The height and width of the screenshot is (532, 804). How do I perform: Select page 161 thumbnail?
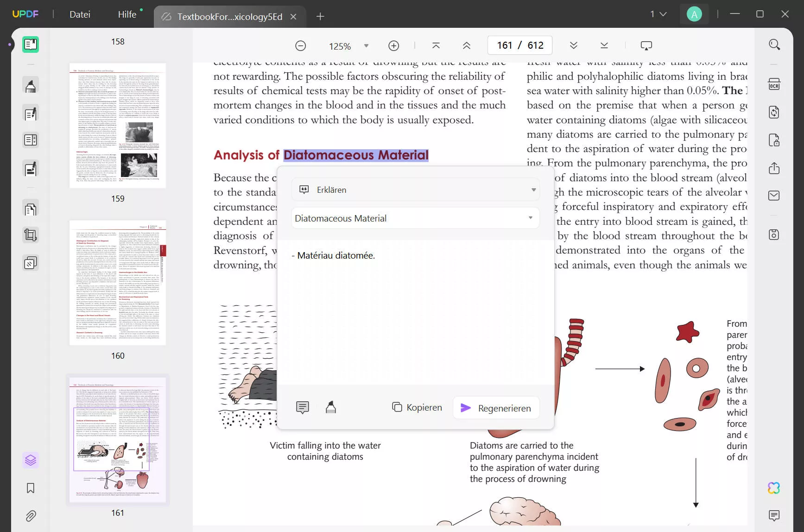[x=118, y=440]
